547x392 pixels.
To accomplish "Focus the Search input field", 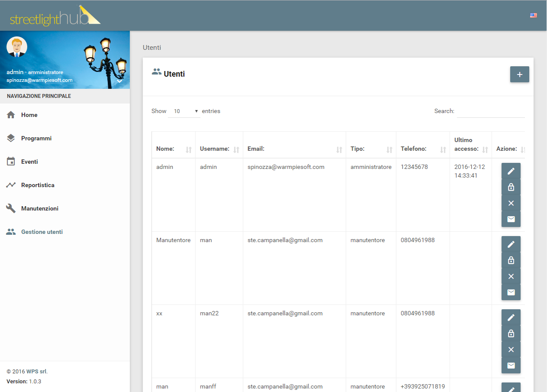I will [x=491, y=111].
